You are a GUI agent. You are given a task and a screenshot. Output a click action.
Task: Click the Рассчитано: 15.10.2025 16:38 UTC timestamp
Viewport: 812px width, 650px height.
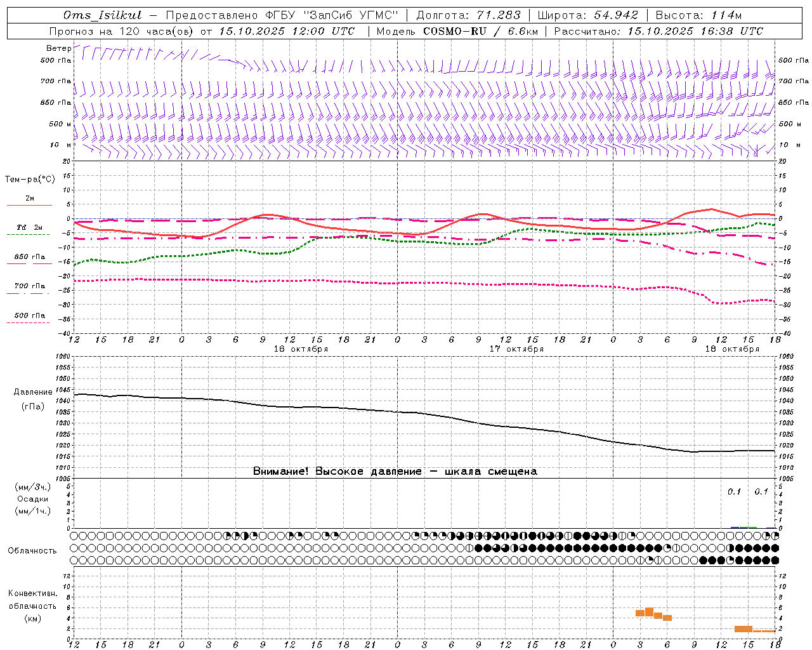(658, 31)
